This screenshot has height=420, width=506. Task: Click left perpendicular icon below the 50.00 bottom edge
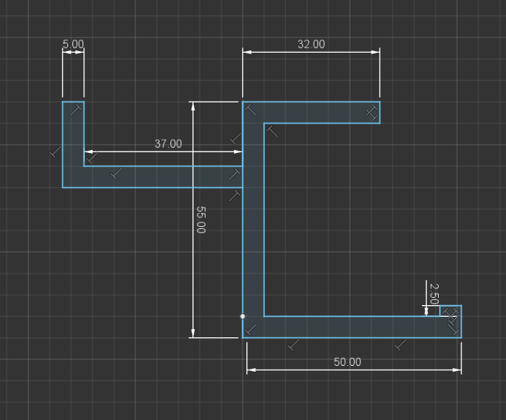293,345
